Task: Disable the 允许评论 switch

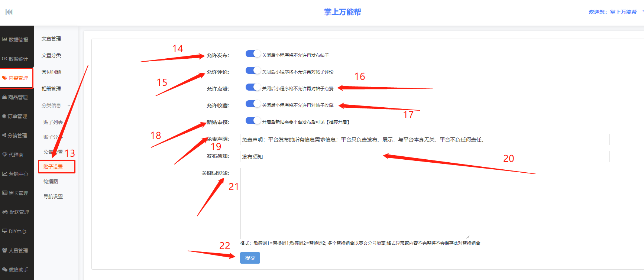Action: point(253,71)
